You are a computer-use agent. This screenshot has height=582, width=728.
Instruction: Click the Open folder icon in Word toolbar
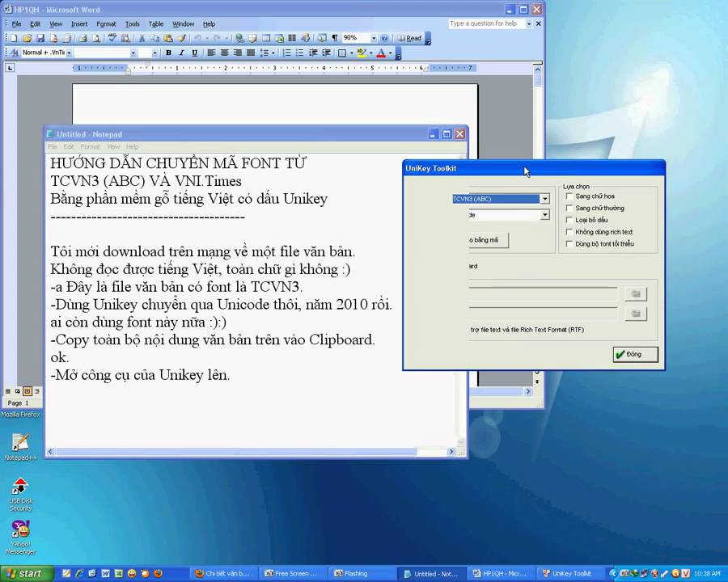click(27, 38)
